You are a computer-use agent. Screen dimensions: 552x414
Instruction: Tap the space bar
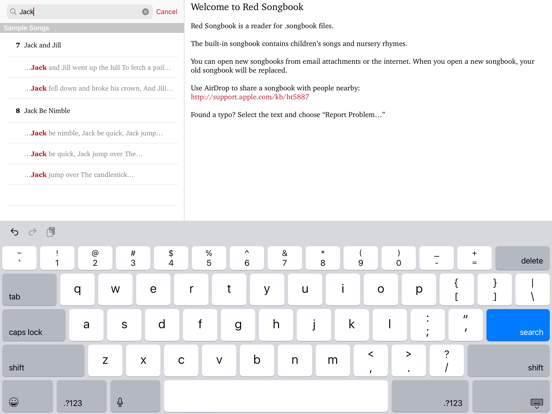click(x=276, y=396)
